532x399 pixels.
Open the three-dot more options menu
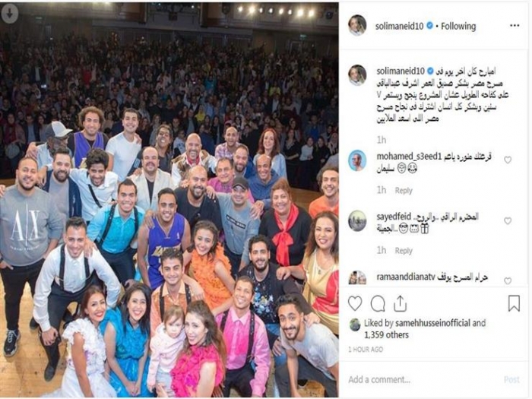click(x=515, y=26)
